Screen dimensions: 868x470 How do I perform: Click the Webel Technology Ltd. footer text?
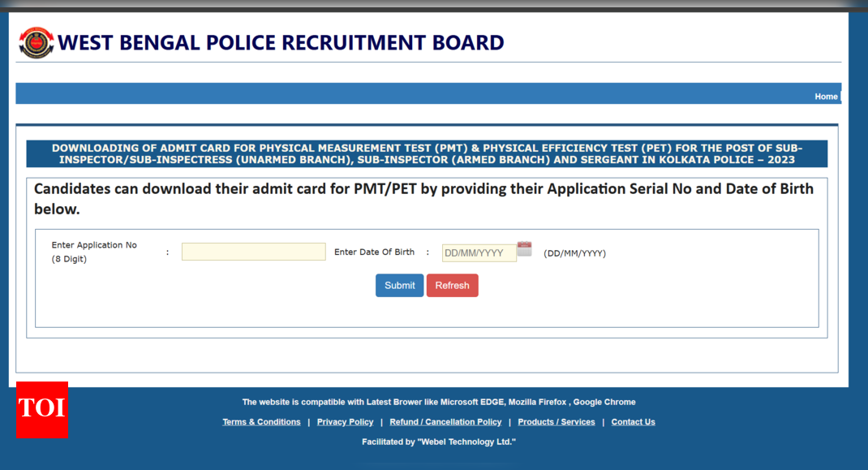point(438,442)
